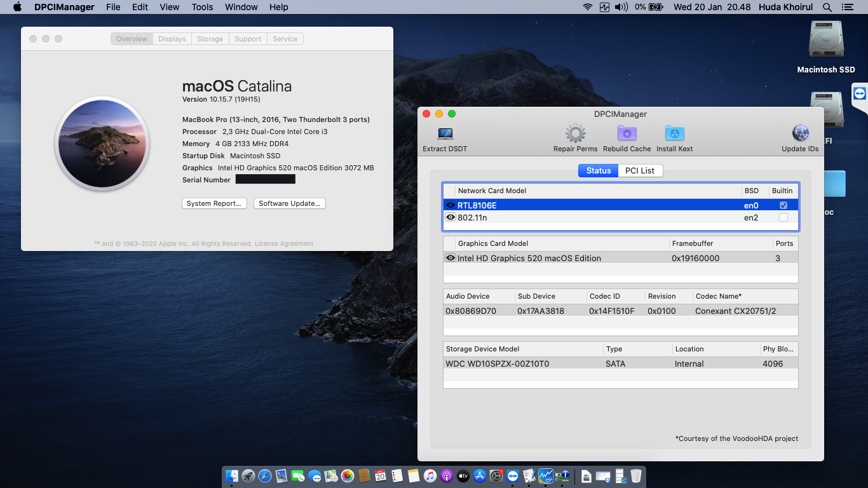Select Overview tab in About This Mac
The width and height of the screenshot is (868, 488).
132,39
